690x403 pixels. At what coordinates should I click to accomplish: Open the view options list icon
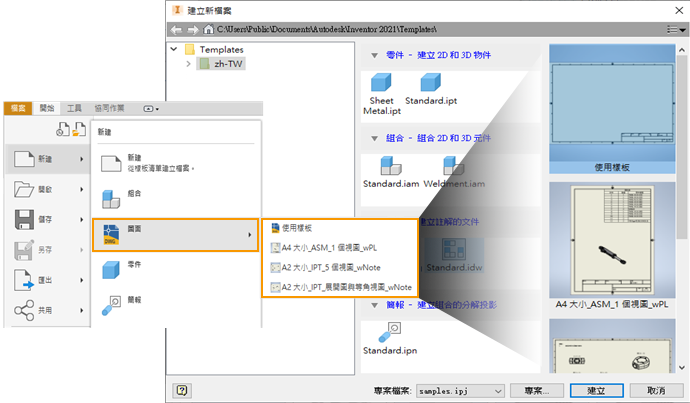point(676,29)
